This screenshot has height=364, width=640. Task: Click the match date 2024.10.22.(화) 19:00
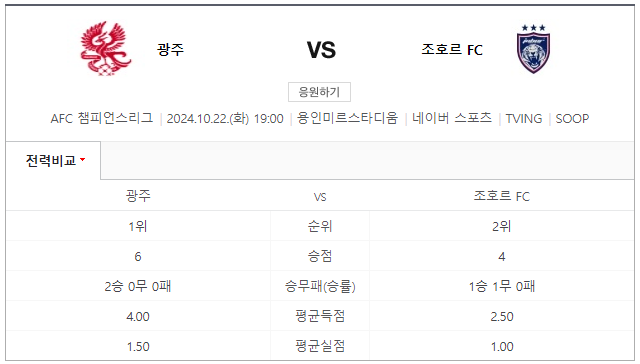[x=225, y=119]
